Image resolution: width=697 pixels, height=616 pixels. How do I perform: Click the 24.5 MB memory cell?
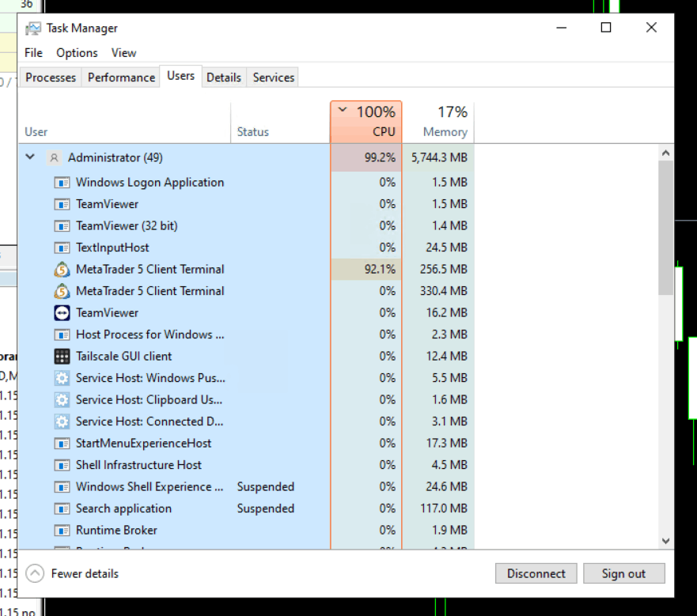tap(438, 248)
